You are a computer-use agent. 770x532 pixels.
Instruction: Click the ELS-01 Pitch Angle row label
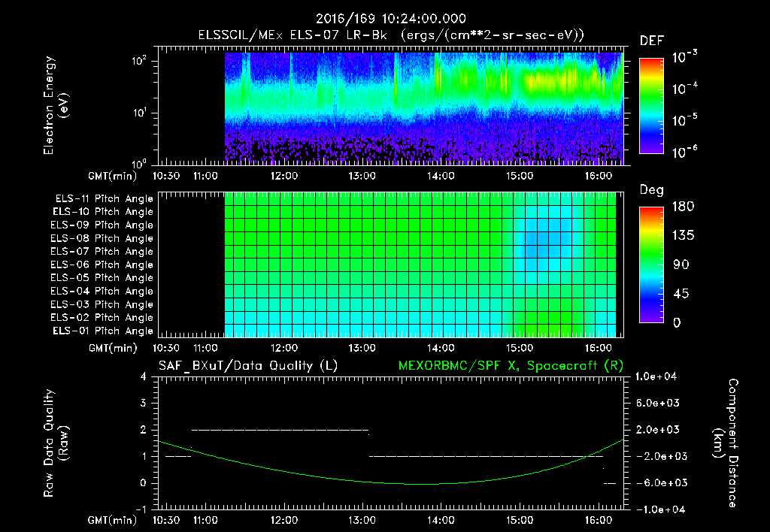point(103,331)
